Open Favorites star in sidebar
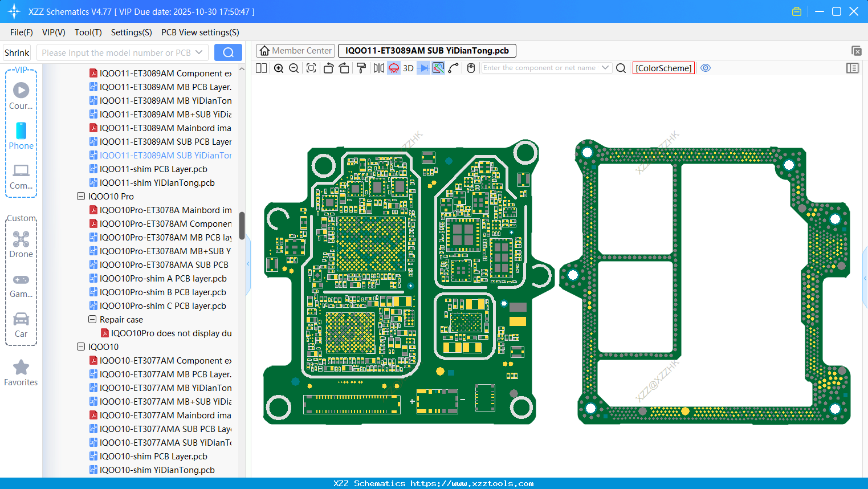 point(21,373)
